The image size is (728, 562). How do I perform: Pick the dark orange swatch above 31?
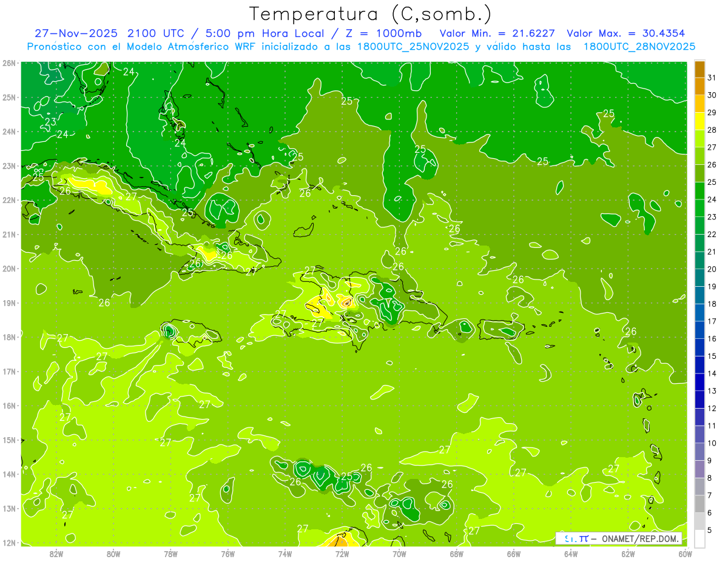pyautogui.click(x=699, y=69)
